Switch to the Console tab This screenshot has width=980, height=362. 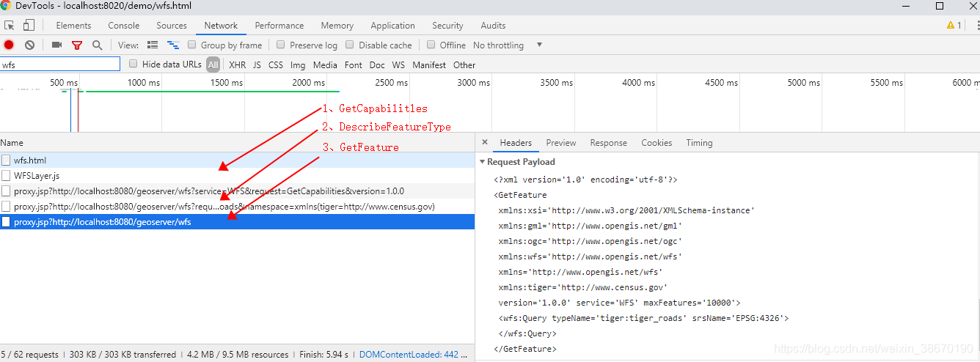[124, 26]
